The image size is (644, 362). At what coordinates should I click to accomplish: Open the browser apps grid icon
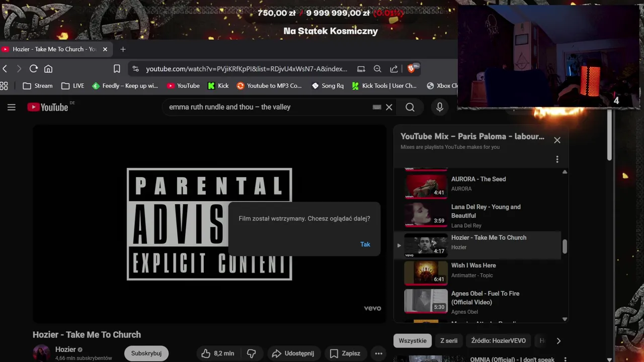tap(4, 86)
